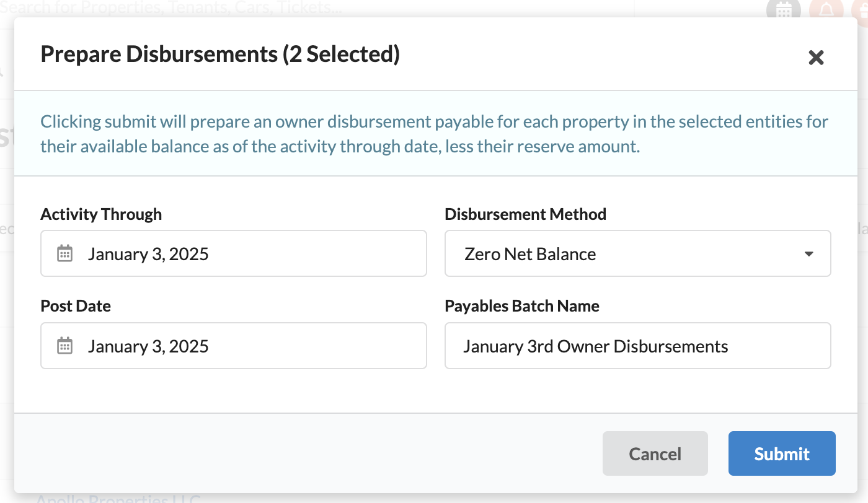Image resolution: width=868 pixels, height=503 pixels.
Task: Click the Activity Through label
Action: pos(101,214)
